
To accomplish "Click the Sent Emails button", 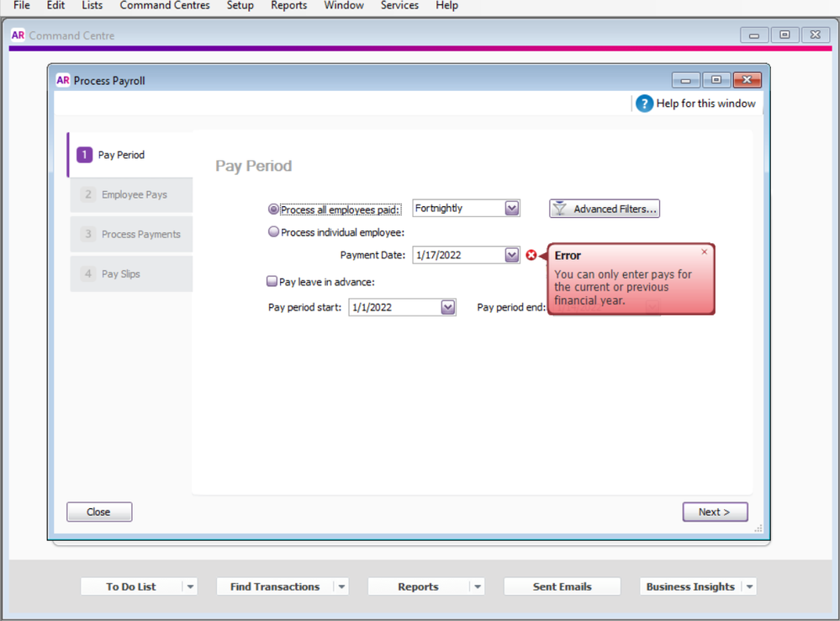I will (x=562, y=586).
